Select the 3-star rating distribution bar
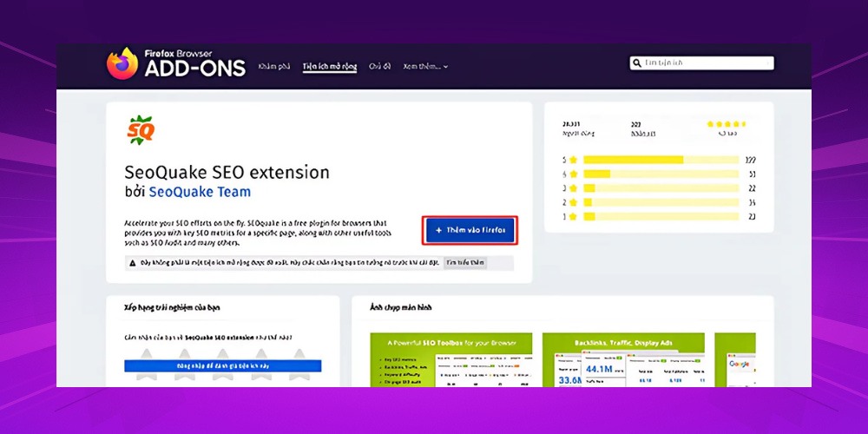Screen dimensions: 868x434 pos(661,188)
